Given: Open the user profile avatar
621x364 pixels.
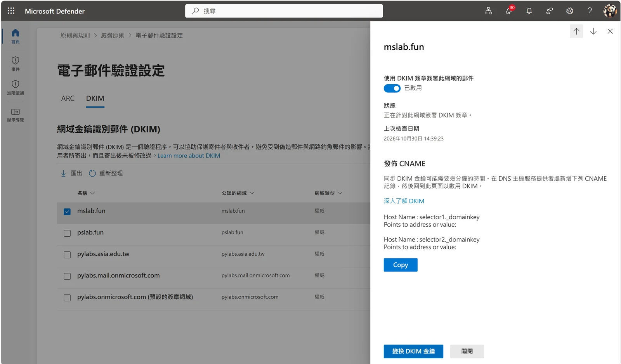Looking at the screenshot, I should click(610, 11).
